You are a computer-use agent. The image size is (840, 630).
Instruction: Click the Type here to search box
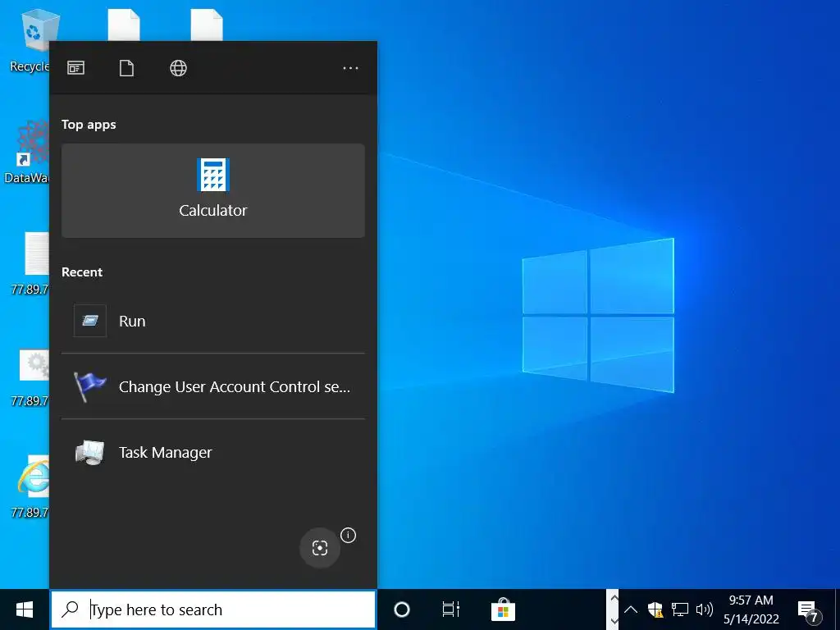[213, 609]
